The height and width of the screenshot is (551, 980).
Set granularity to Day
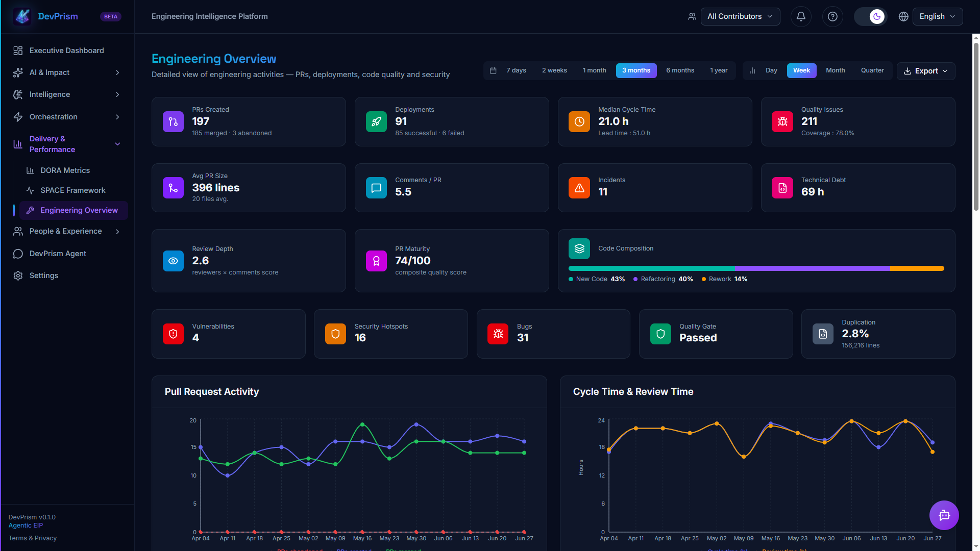coord(771,70)
